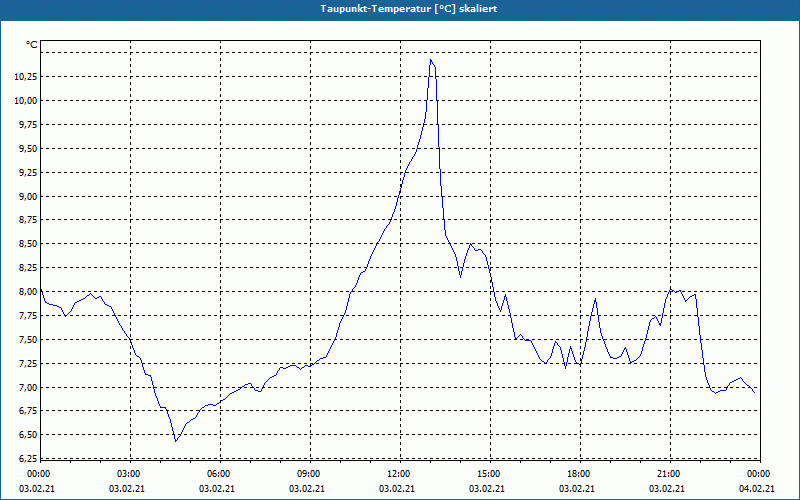Click the 10,00 y-axis value
This screenshot has width=800, height=500.
(26, 101)
